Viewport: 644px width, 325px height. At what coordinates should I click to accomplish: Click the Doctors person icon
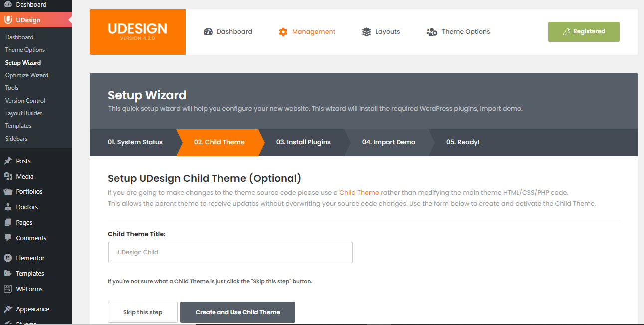click(x=8, y=207)
